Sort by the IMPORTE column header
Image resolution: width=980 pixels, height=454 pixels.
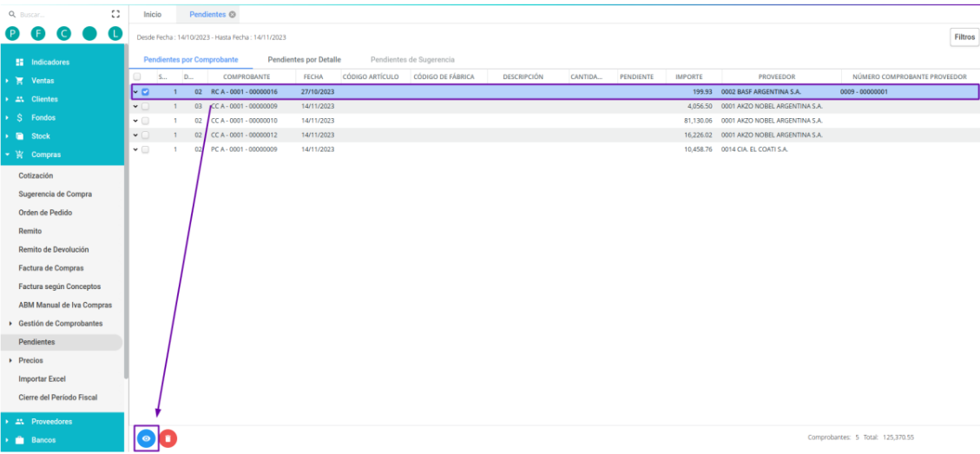point(688,77)
